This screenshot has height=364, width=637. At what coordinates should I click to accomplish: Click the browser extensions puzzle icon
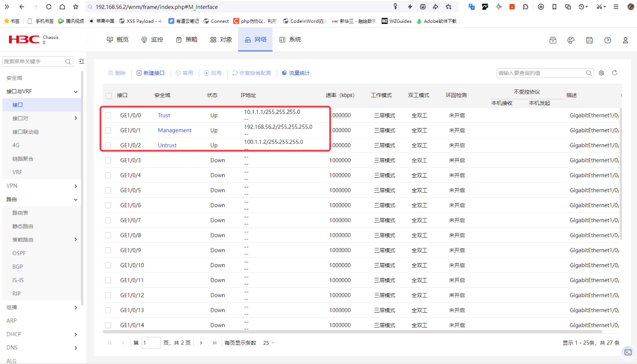[526, 7]
